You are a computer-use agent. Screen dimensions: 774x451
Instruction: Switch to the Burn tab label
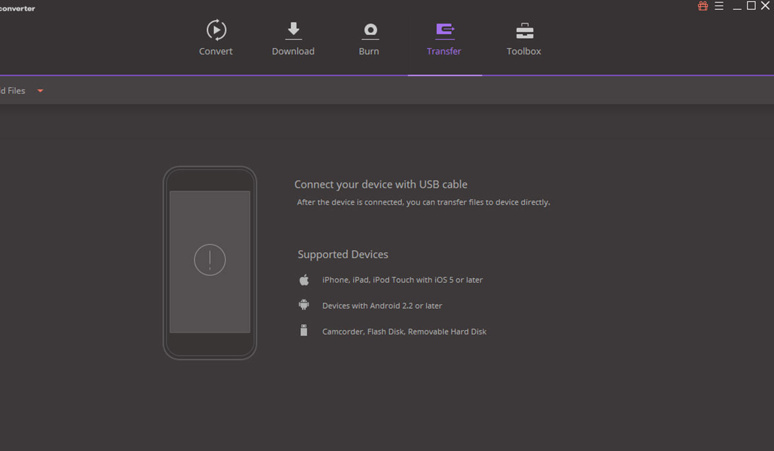click(369, 51)
